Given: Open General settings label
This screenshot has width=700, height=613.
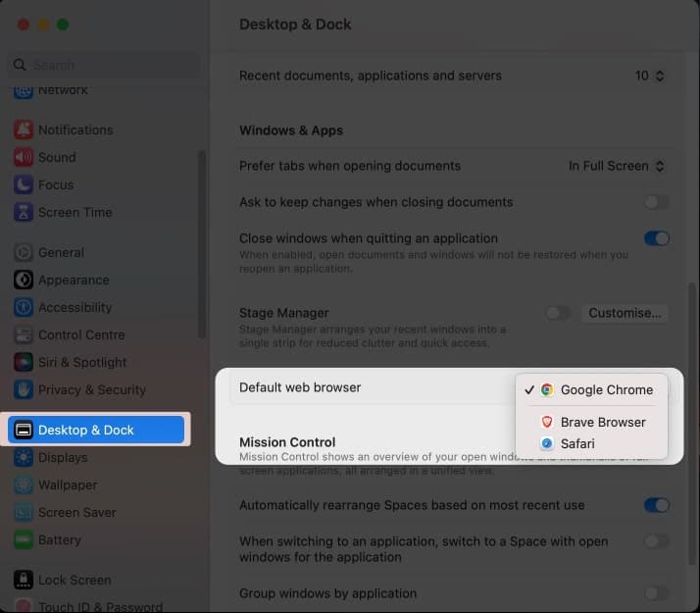Looking at the screenshot, I should [x=61, y=253].
